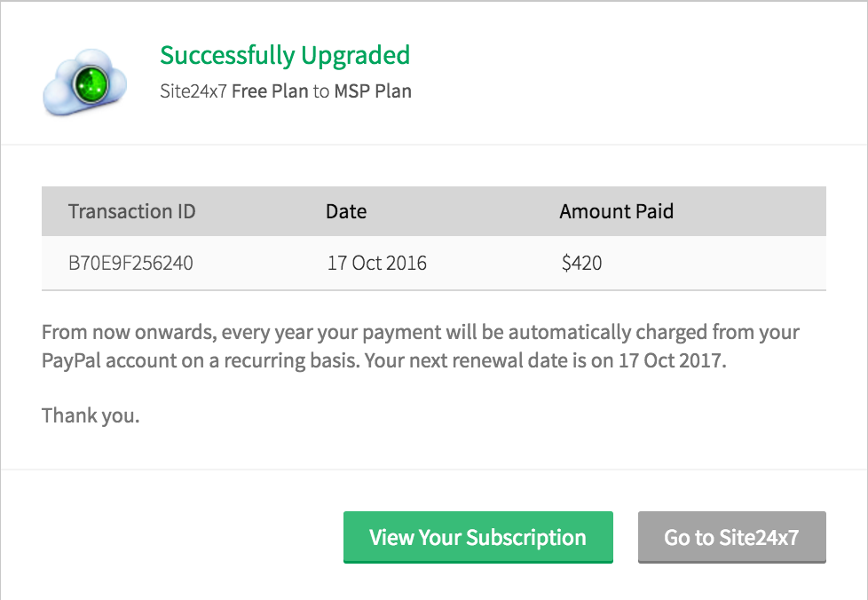868x600 pixels.
Task: Click the Amount Paid column header
Action: [x=616, y=211]
